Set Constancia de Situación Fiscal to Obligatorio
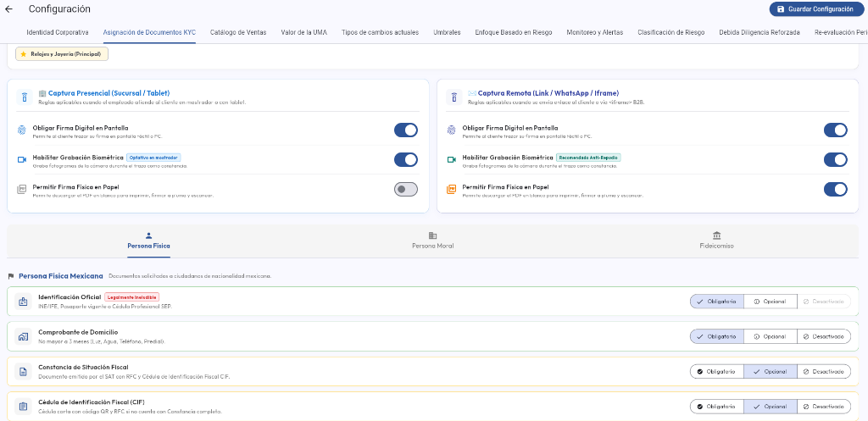The height and width of the screenshot is (421, 868). (717, 371)
